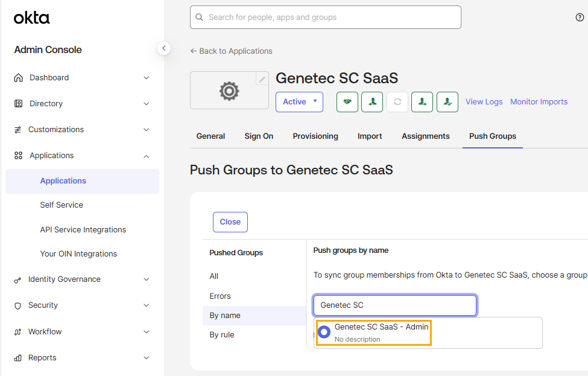This screenshot has height=376, width=588.
Task: Expand the Directory menu chevron
Action: [x=147, y=104]
